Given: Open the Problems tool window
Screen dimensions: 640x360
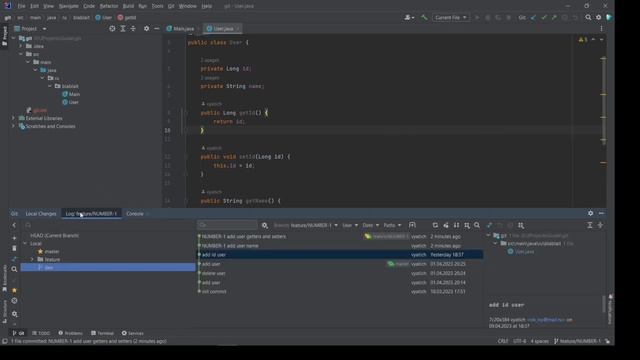Looking at the screenshot, I should [x=70, y=333].
